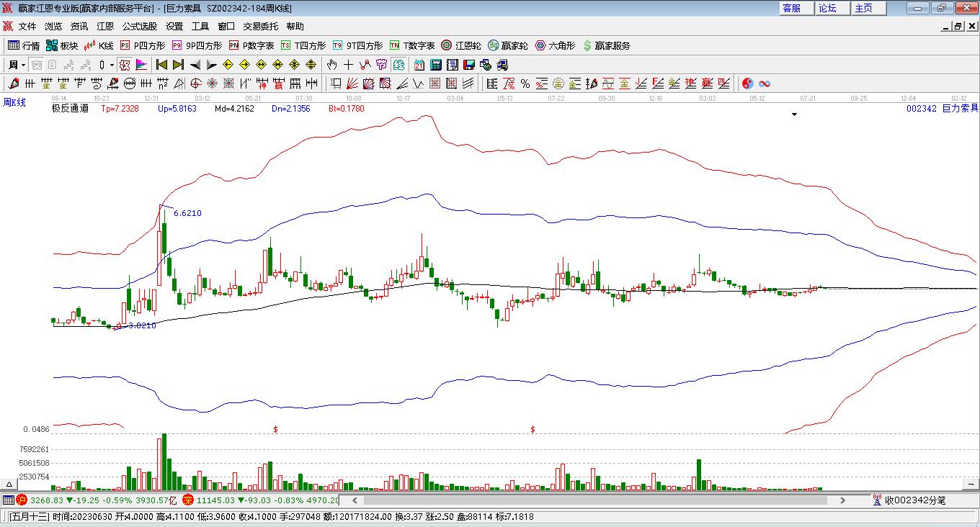
Task: Click the 客服 button
Action: (x=792, y=8)
